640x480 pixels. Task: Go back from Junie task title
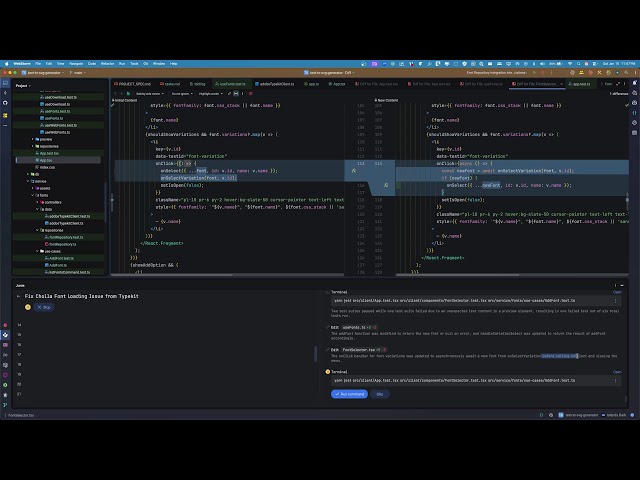point(18,296)
